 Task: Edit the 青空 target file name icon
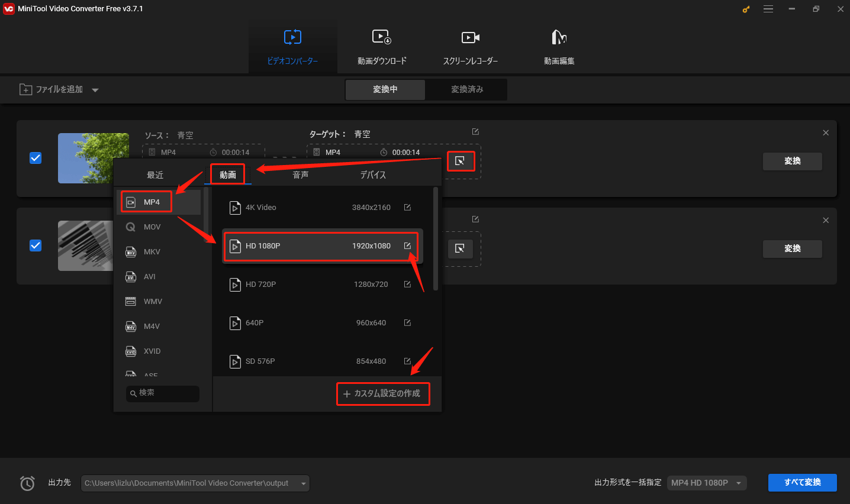click(x=475, y=132)
